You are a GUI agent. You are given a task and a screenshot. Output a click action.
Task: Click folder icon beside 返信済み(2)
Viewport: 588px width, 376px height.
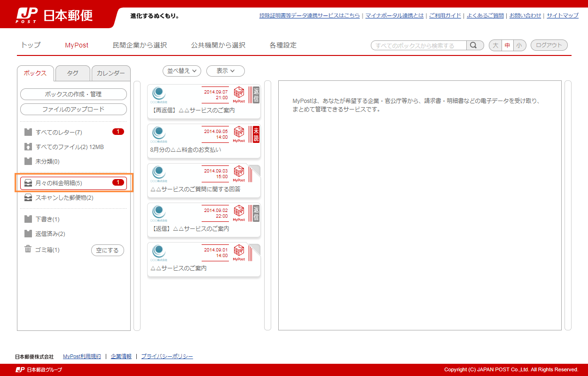[x=28, y=234]
